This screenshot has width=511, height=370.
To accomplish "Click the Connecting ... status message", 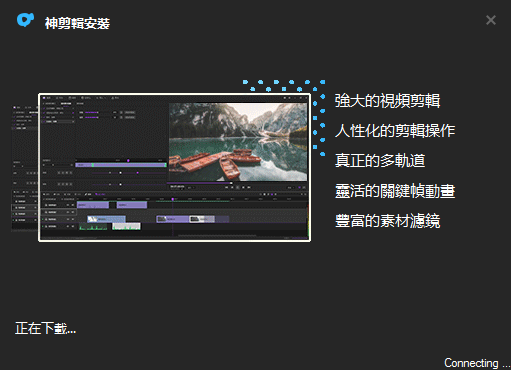I will (x=477, y=363).
